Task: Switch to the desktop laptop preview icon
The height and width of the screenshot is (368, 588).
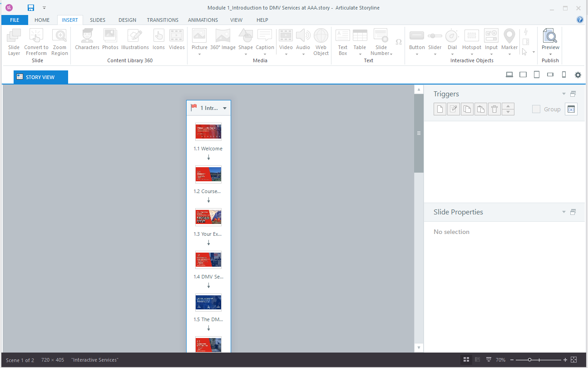Action: point(509,75)
